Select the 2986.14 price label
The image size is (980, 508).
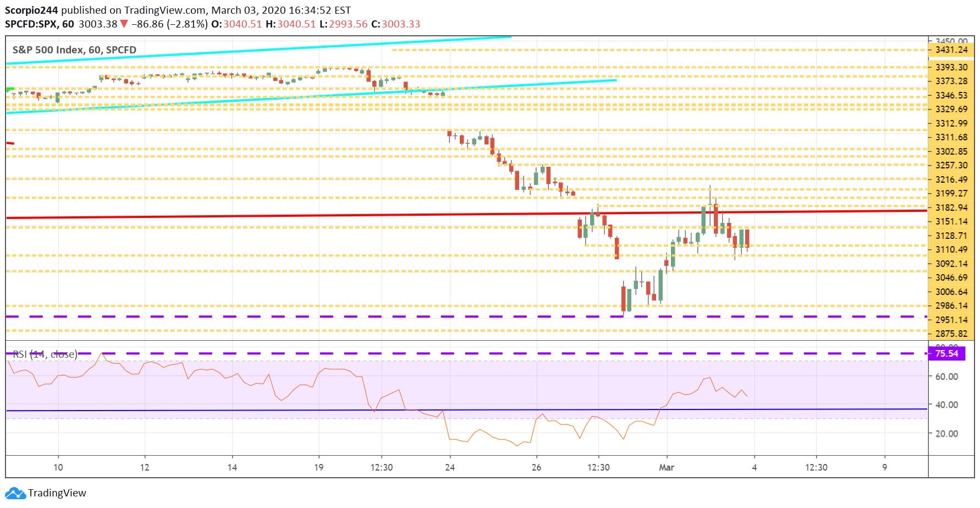click(951, 305)
